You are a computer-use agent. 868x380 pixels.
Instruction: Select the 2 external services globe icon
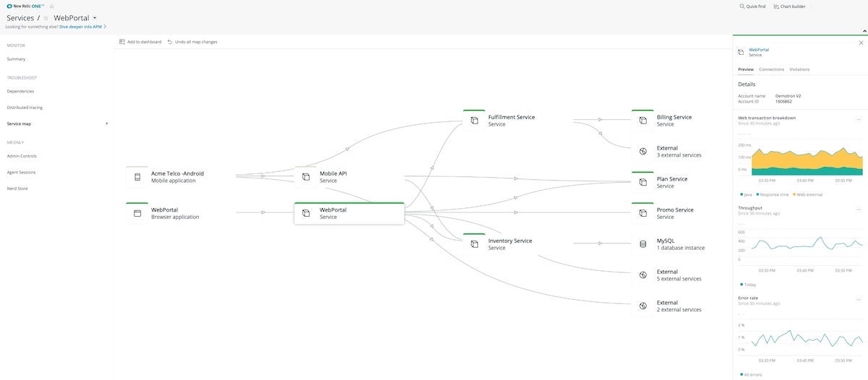point(643,306)
